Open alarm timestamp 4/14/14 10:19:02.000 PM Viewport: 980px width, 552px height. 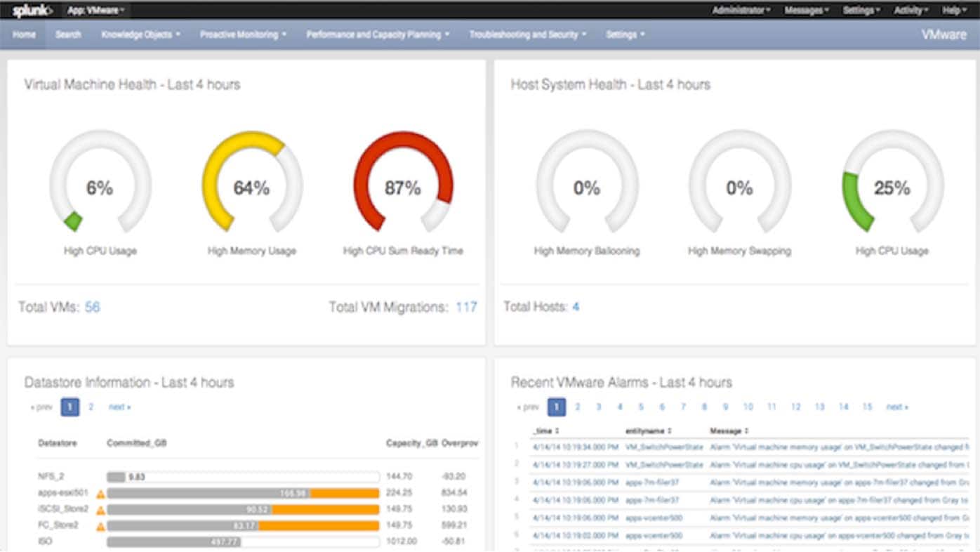(576, 536)
